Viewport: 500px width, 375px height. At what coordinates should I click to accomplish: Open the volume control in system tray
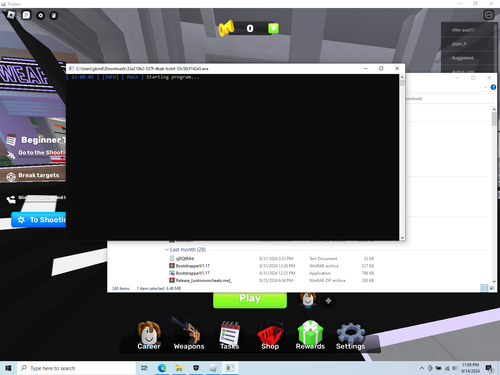(x=455, y=368)
